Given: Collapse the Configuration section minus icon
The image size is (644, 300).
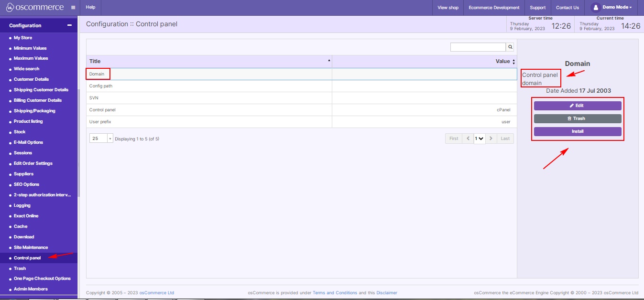Looking at the screenshot, I should (69, 25).
